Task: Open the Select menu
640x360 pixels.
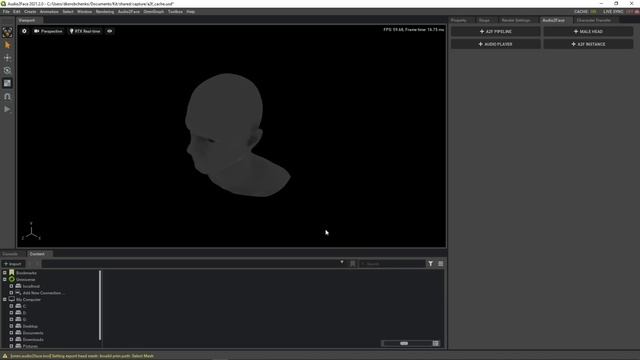Action: click(68, 11)
